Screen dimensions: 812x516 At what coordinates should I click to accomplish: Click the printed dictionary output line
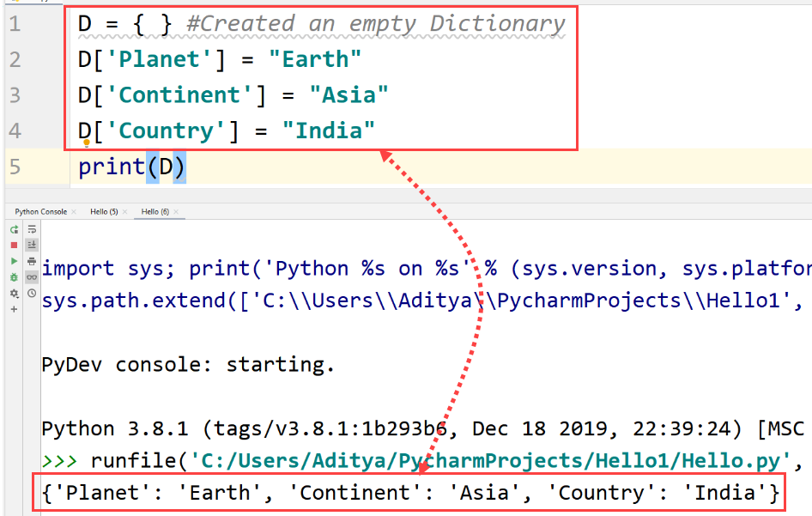pos(410,493)
